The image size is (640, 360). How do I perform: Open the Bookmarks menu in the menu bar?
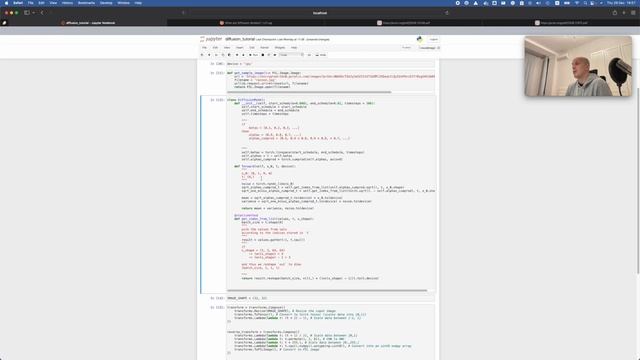(86, 3)
